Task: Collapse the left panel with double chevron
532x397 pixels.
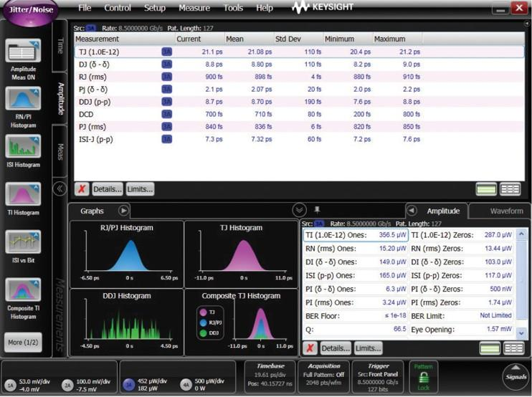Action: (x=60, y=188)
